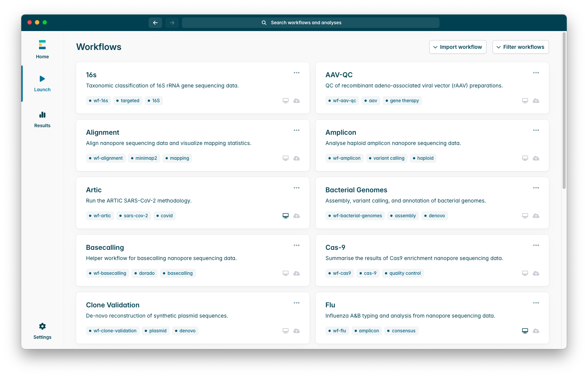Click the local computer icon on Artic card
The width and height of the screenshot is (588, 377).
pyautogui.click(x=286, y=216)
